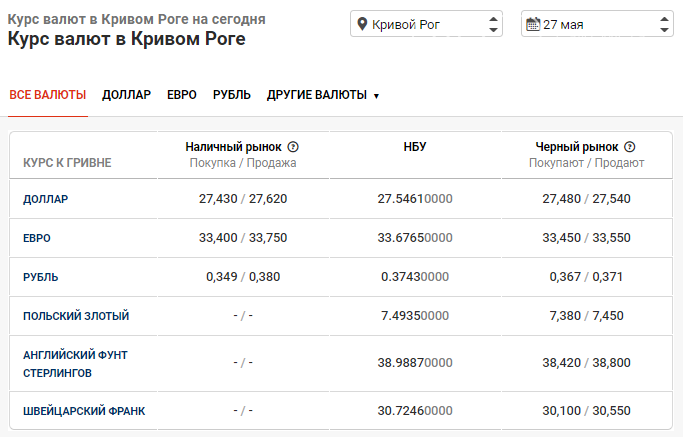The height and width of the screenshot is (437, 683).
Task: Click the НБУ column header
Action: pos(415,146)
